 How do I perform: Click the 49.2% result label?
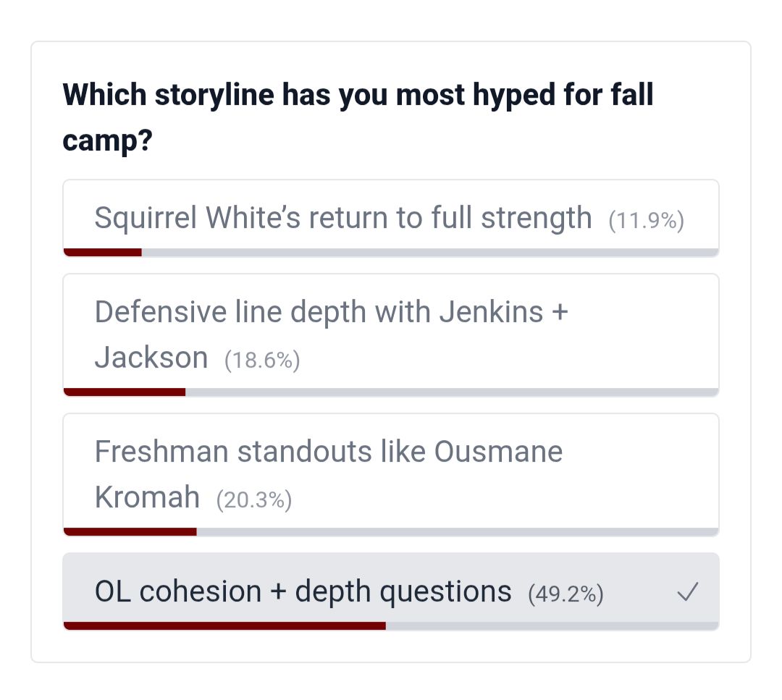point(566,594)
